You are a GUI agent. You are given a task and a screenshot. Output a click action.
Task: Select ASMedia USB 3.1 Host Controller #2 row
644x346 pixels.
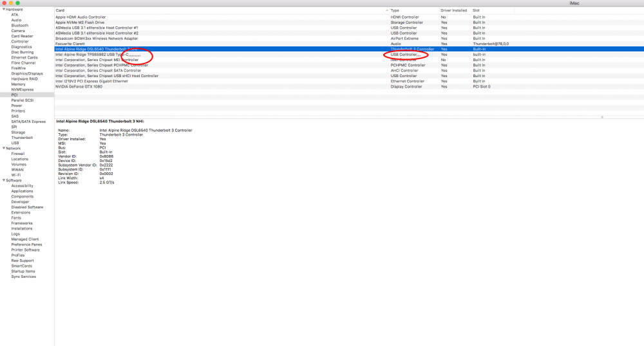pos(349,33)
